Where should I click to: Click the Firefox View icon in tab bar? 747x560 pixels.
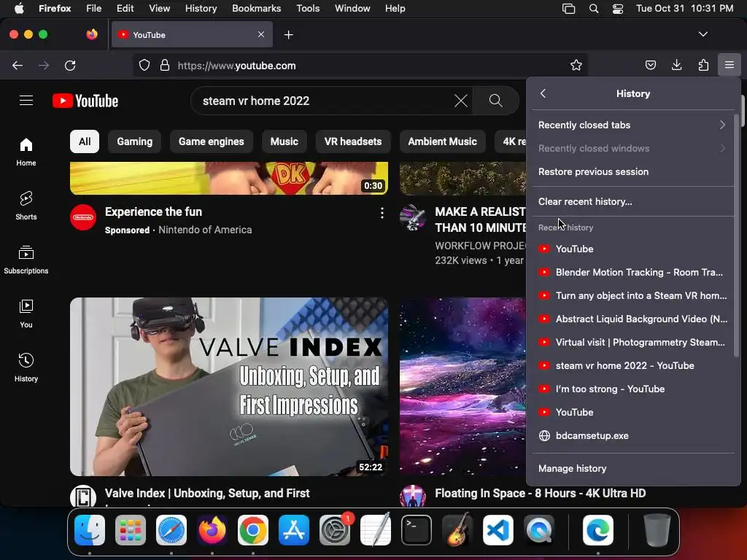click(x=91, y=34)
